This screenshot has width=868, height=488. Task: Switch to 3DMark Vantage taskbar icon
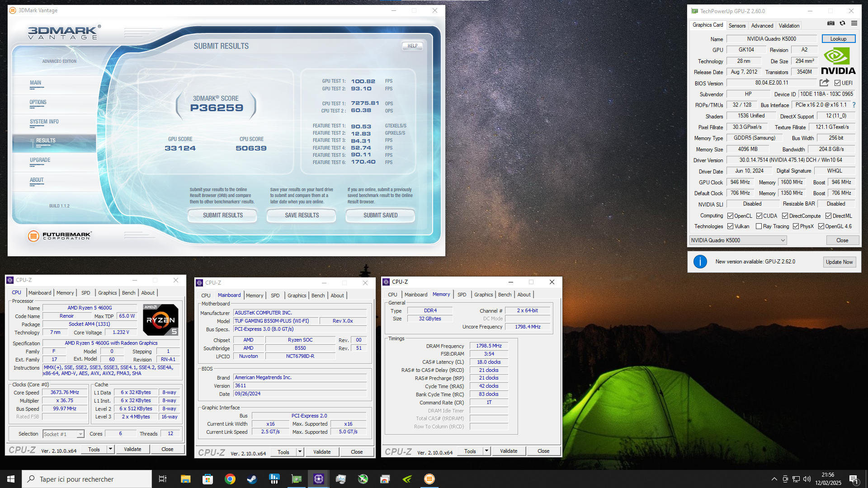tap(429, 479)
